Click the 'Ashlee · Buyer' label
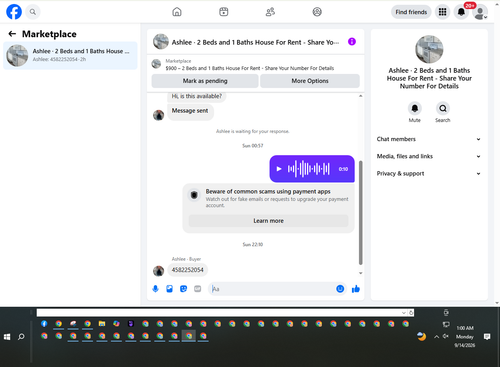 tap(186, 259)
